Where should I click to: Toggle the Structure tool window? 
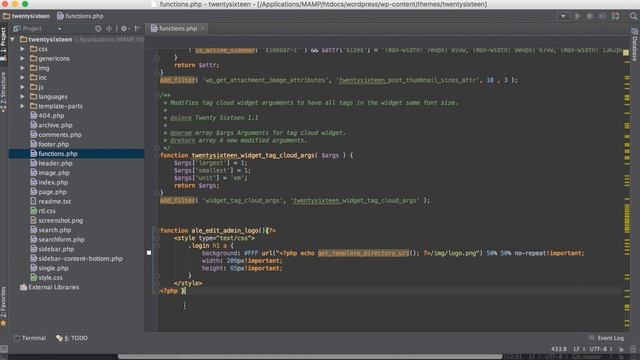4,91
